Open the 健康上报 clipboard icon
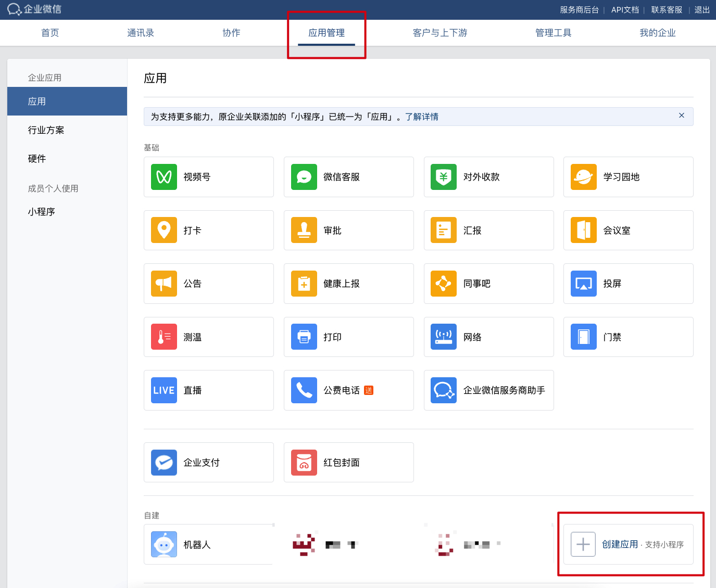 tap(304, 284)
